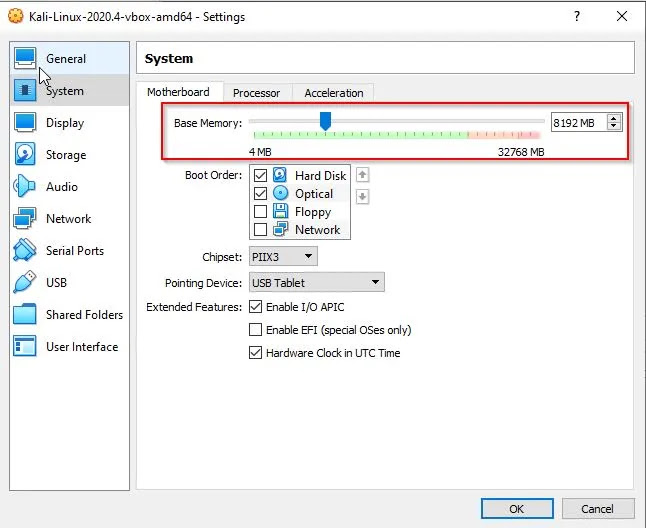Select USB label in settings list
The image size is (646, 528).
click(56, 283)
